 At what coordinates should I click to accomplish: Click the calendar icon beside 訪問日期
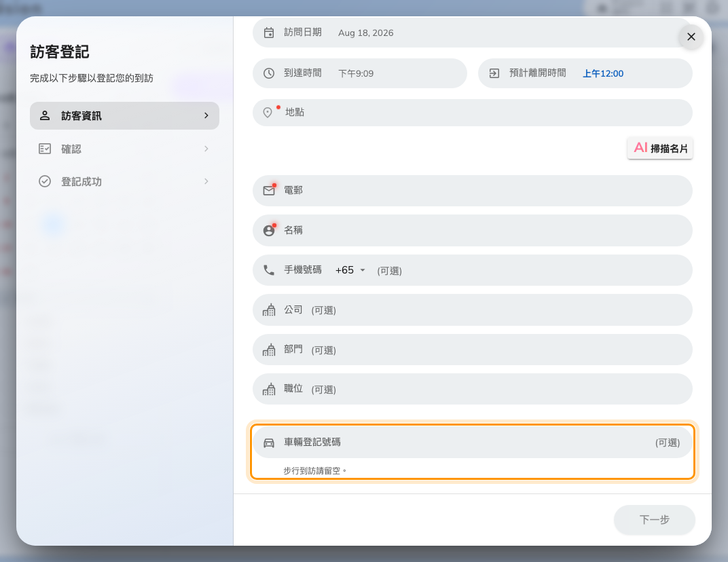[269, 33]
